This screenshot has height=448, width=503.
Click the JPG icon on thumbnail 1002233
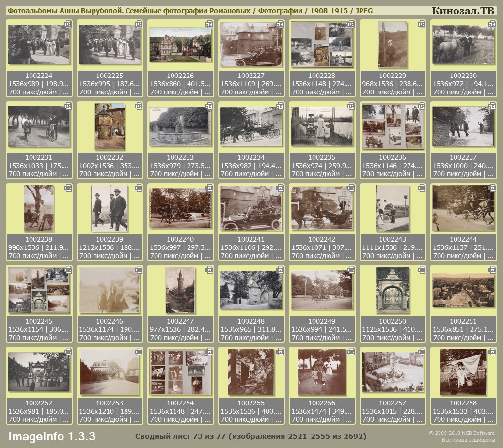(x=209, y=106)
